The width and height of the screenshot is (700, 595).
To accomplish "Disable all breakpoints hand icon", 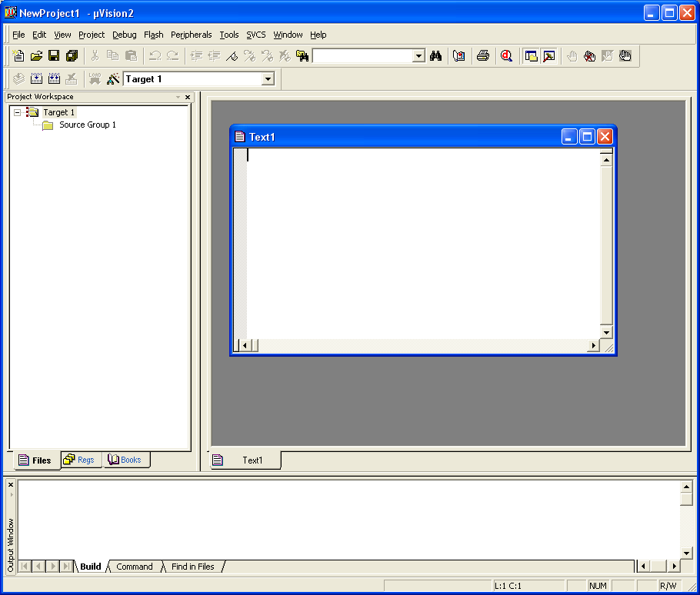I will 625,56.
